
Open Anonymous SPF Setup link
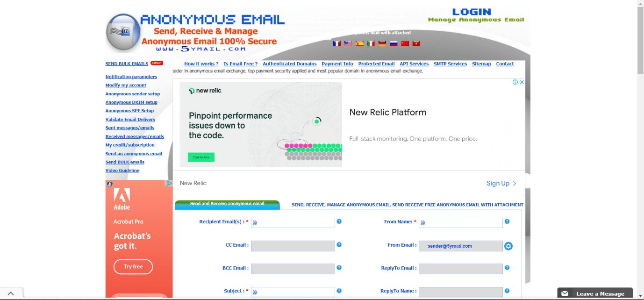pyautogui.click(x=129, y=111)
